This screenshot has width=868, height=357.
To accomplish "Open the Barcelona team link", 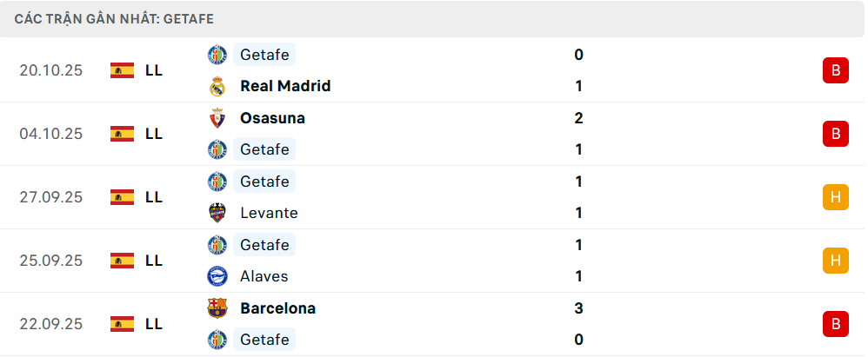I will tap(277, 308).
